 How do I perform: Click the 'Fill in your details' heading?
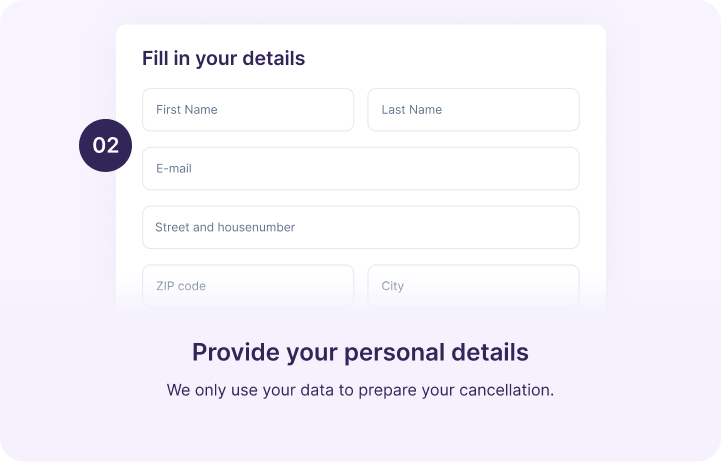pyautogui.click(x=223, y=58)
